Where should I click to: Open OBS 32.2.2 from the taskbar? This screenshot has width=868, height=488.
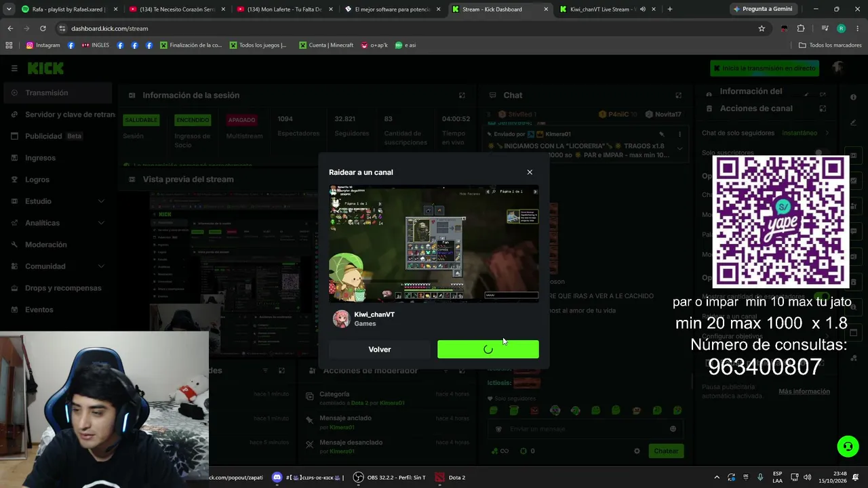(389, 477)
